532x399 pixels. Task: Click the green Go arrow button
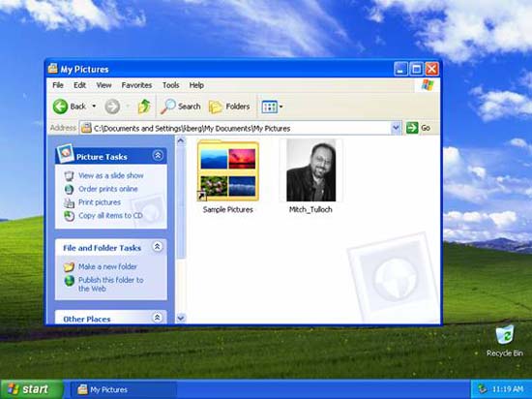coord(412,128)
